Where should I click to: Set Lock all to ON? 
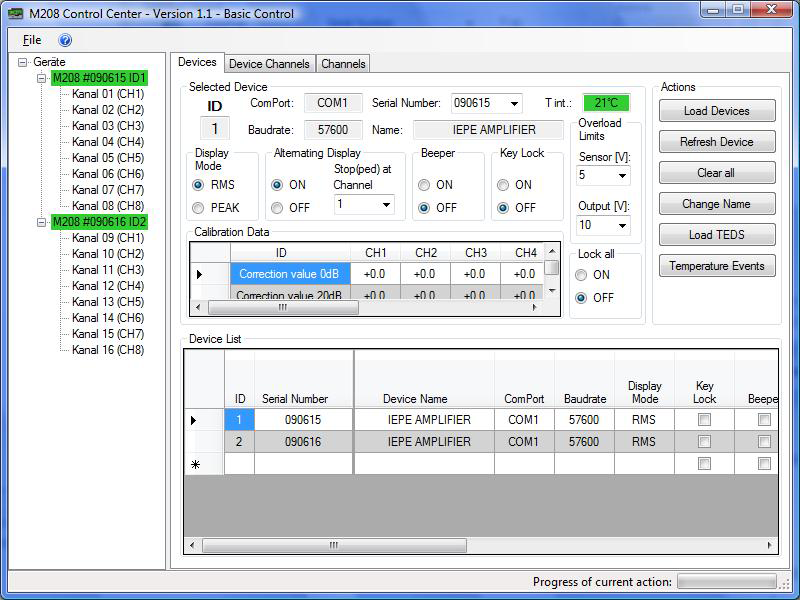pyautogui.click(x=581, y=275)
